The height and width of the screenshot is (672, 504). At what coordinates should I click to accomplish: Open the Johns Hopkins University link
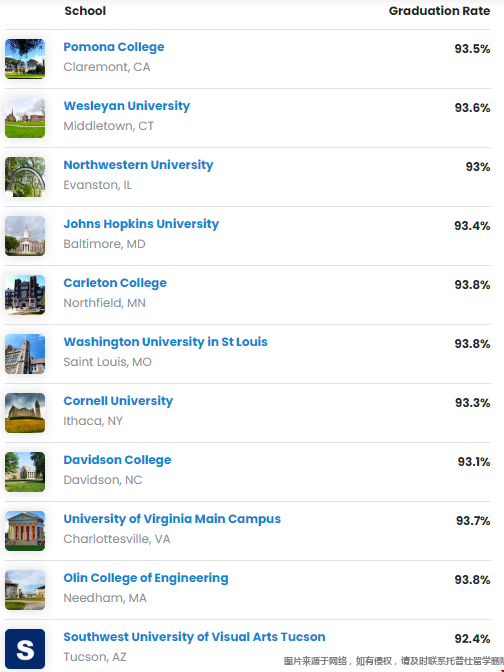[141, 224]
